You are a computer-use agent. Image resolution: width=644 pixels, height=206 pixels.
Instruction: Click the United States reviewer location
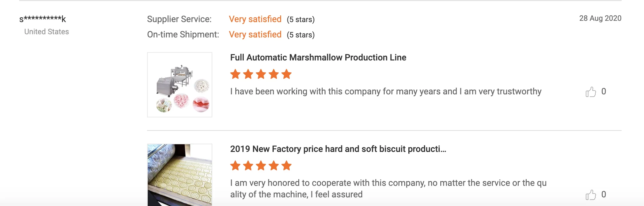(x=47, y=32)
